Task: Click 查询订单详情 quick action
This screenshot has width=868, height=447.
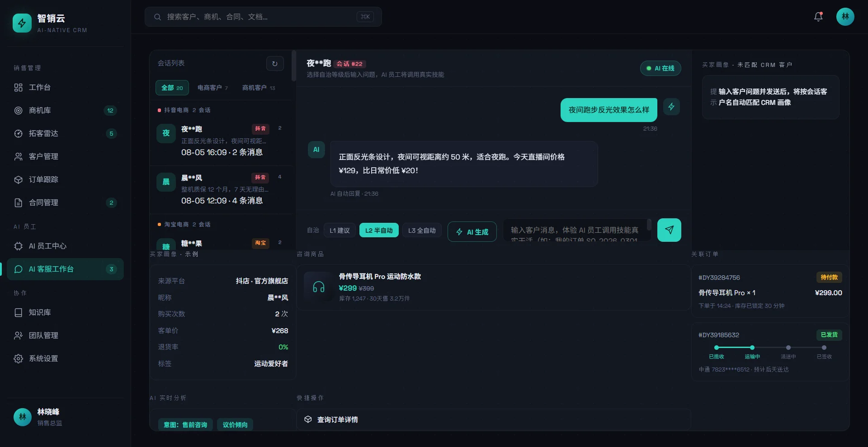Action: point(494,419)
